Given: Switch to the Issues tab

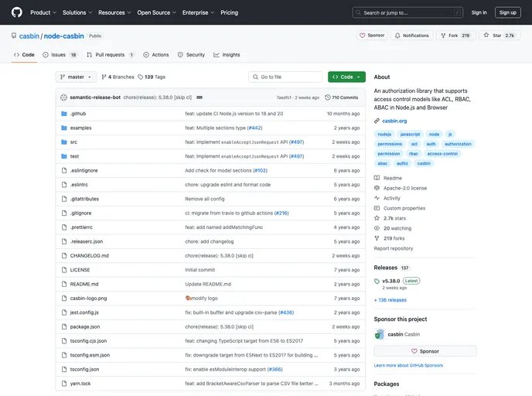Looking at the screenshot, I should tap(60, 55).
